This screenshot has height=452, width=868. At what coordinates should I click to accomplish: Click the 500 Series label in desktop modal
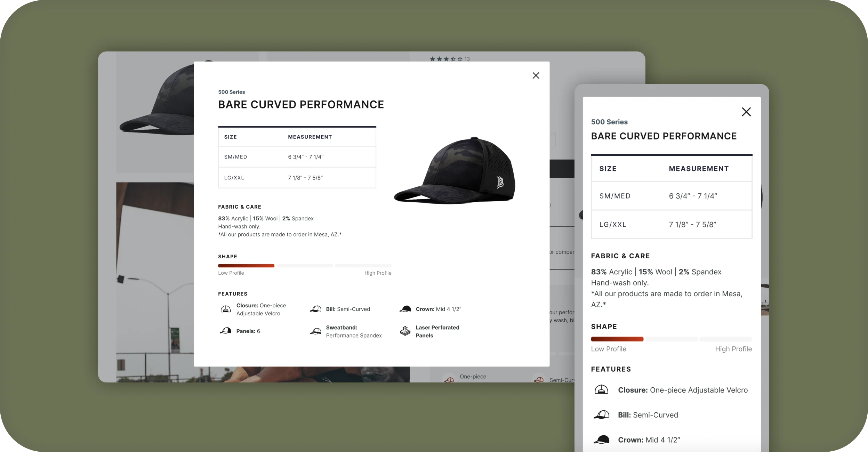(x=232, y=92)
